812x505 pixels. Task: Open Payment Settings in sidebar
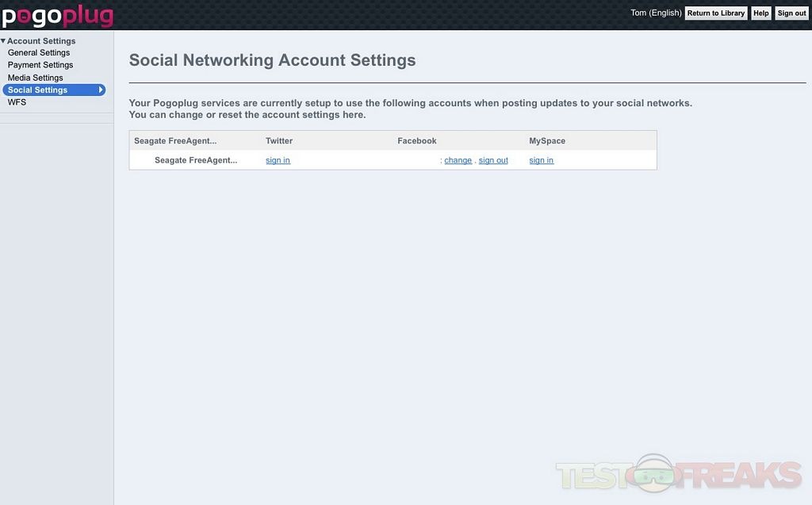point(40,65)
